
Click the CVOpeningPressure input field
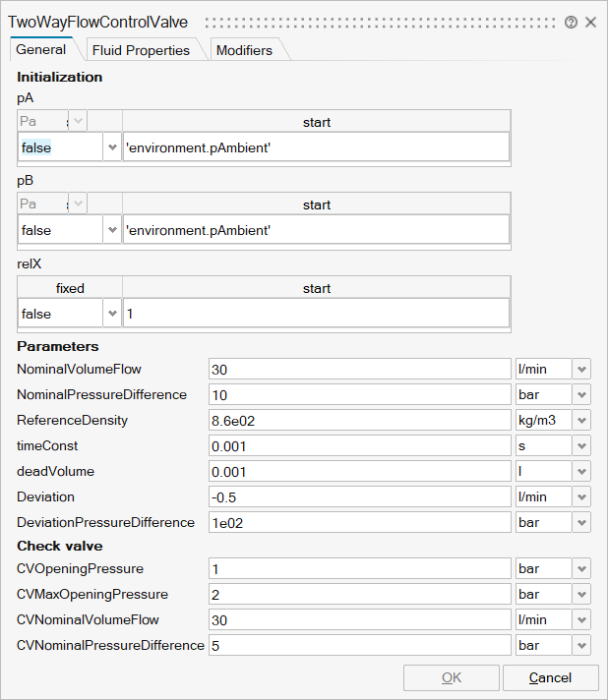tap(359, 568)
